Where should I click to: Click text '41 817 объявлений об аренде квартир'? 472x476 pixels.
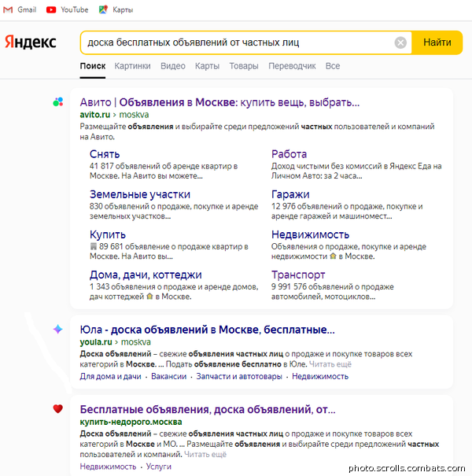point(160,166)
